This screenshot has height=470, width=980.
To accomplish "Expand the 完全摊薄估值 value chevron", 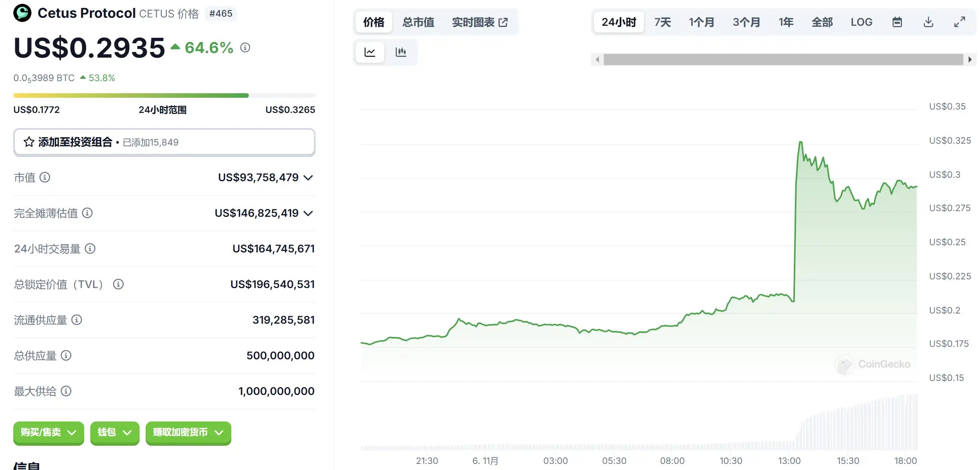I will click(x=308, y=213).
